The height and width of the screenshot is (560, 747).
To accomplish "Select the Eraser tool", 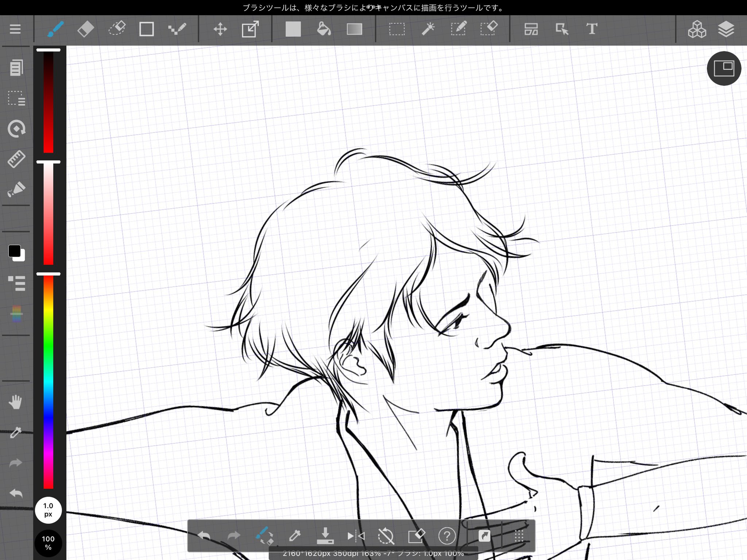I will click(x=86, y=29).
